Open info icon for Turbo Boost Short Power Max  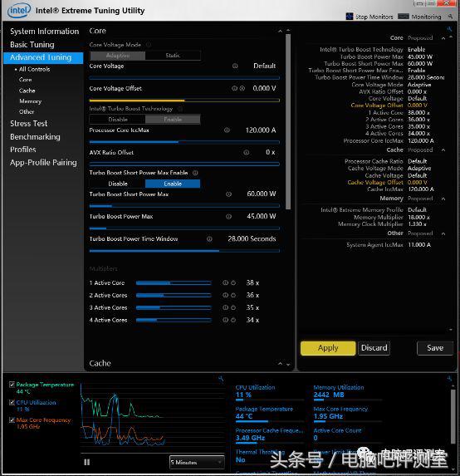[229, 194]
